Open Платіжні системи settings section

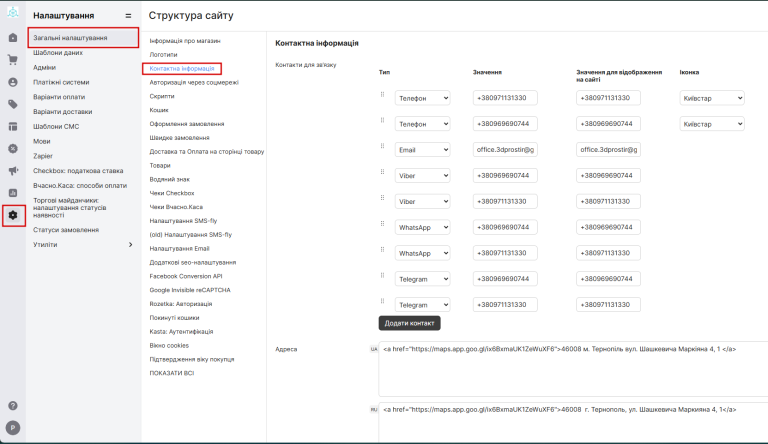point(61,82)
